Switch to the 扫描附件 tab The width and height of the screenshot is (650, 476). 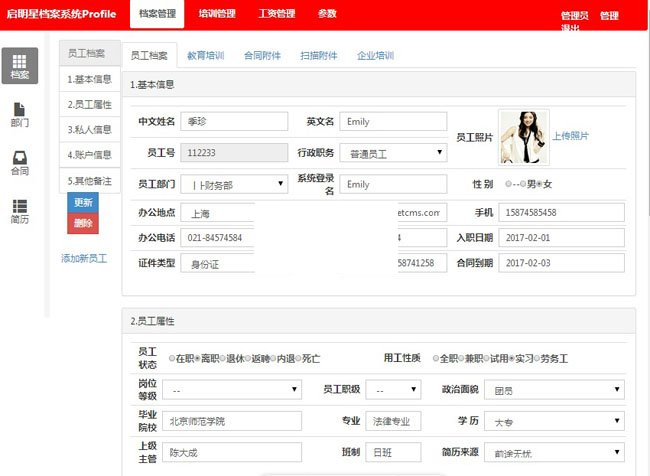point(318,56)
